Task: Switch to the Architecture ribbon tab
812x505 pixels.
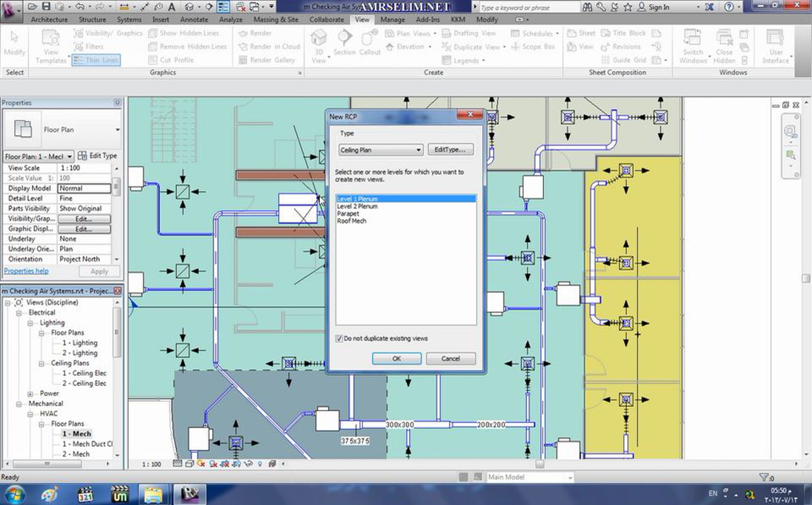Action: point(49,20)
